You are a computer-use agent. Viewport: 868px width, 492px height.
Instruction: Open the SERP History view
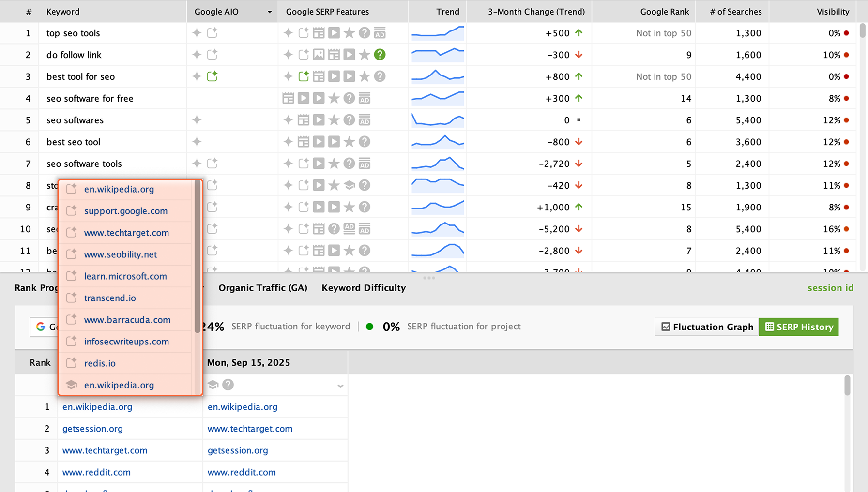799,327
